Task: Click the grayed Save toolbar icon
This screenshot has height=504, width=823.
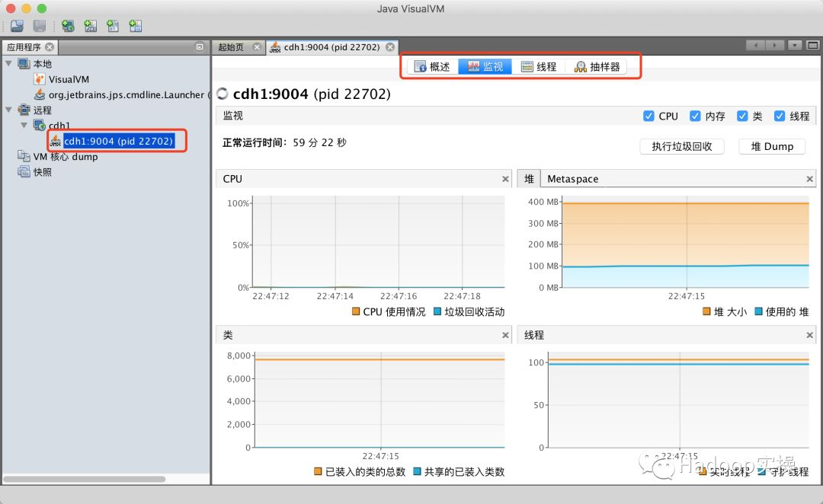Action: pos(40,26)
